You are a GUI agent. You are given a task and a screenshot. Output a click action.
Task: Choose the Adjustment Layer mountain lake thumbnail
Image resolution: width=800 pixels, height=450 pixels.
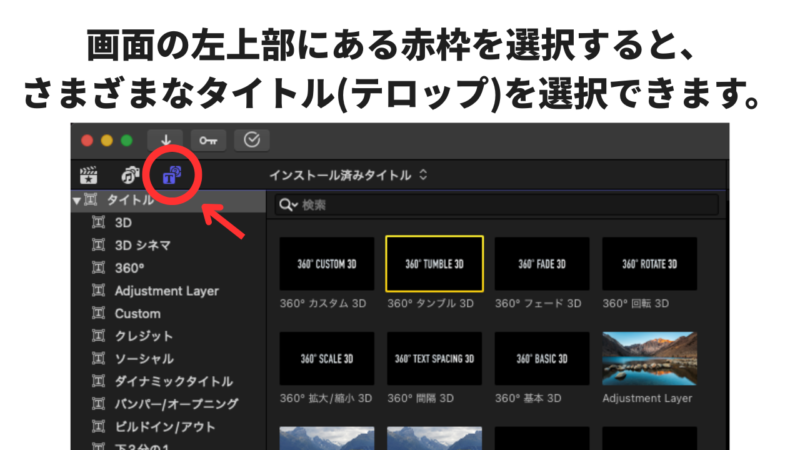[649, 359]
